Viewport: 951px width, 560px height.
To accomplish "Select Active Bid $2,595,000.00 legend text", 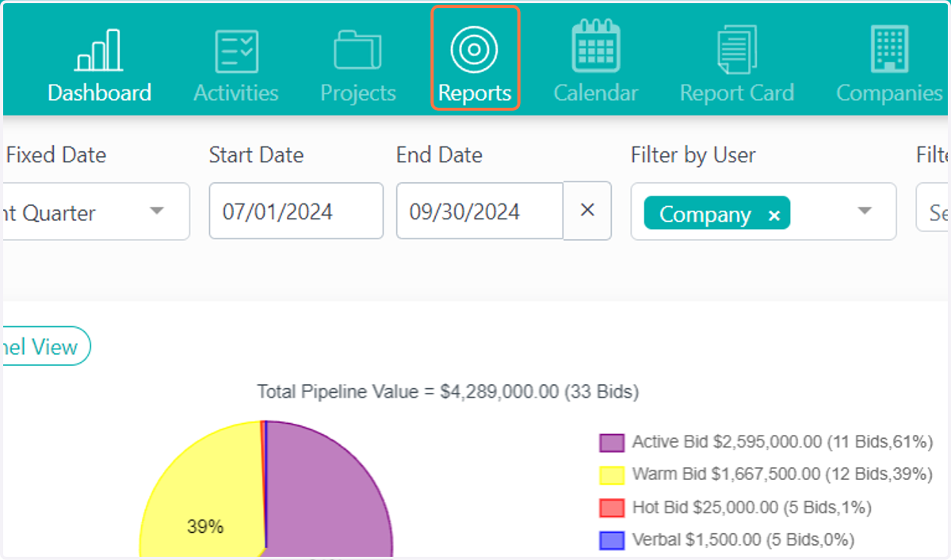I will coord(782,442).
